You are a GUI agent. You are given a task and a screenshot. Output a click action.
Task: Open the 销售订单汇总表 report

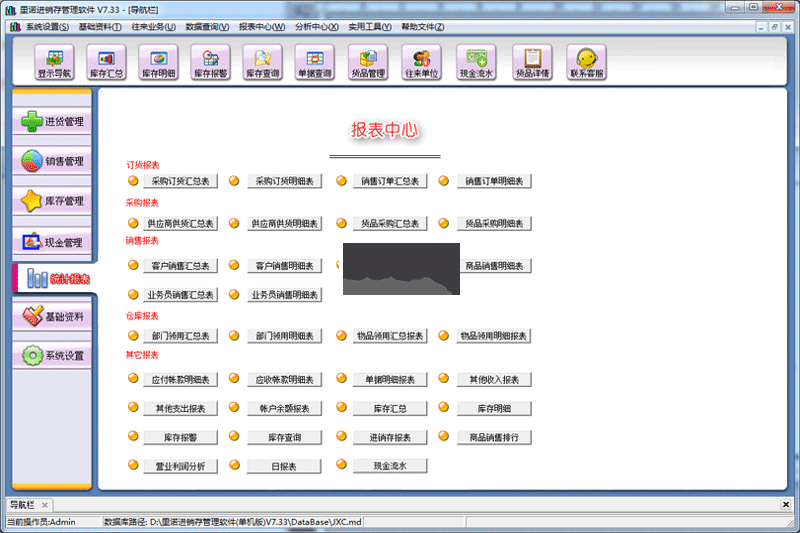390,181
